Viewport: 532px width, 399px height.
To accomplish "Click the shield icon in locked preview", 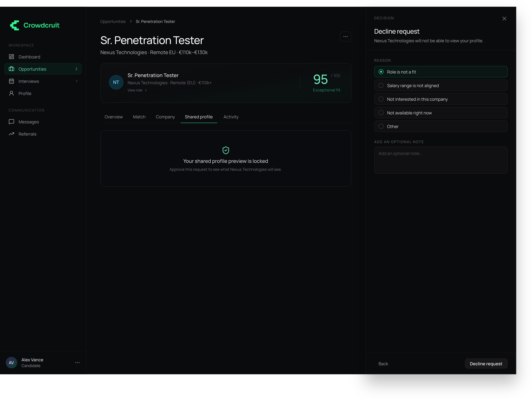I will click(226, 150).
